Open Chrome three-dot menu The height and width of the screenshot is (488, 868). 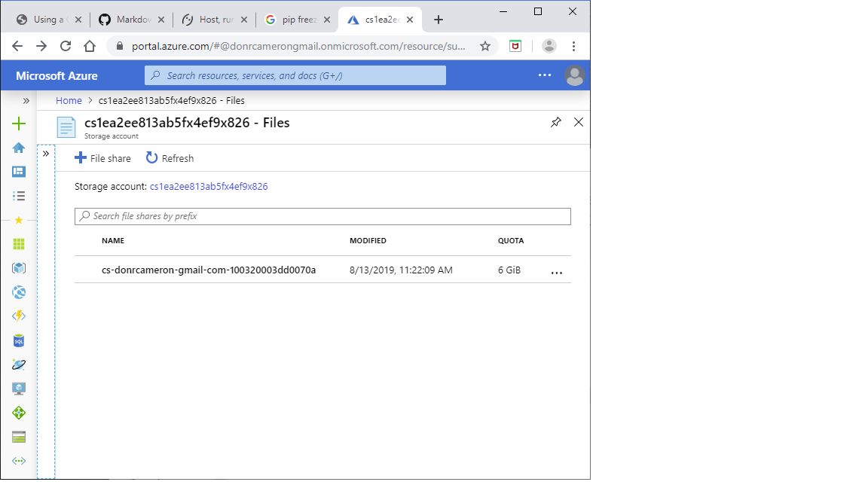click(573, 46)
